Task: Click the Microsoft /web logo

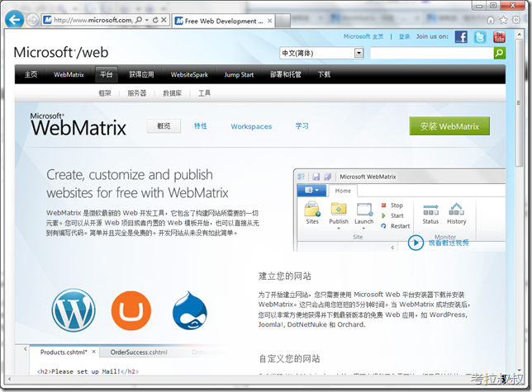Action: 61,53
